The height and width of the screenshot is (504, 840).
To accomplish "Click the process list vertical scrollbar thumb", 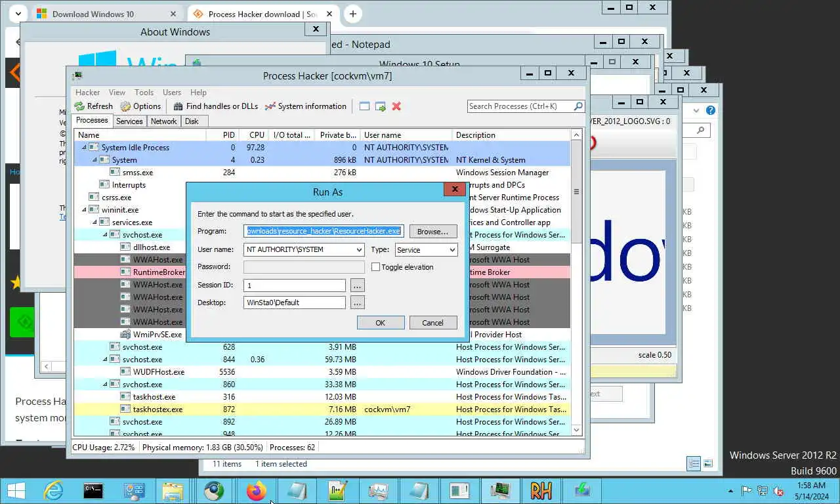I will coord(576,192).
